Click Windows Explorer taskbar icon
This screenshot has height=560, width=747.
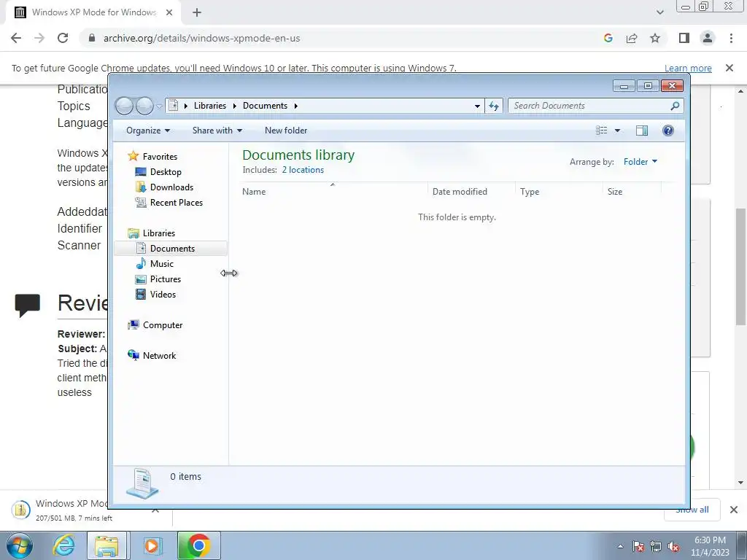click(107, 545)
